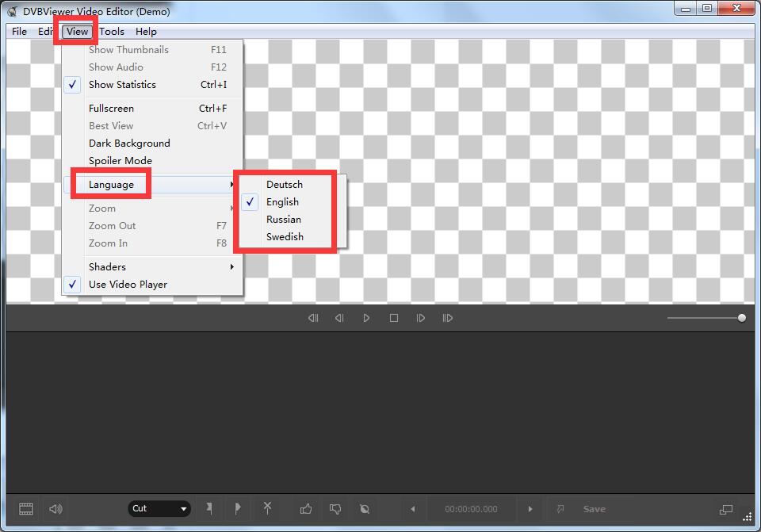Click the thumbs-up keep icon
Viewport: 761px width, 532px height.
tap(305, 509)
